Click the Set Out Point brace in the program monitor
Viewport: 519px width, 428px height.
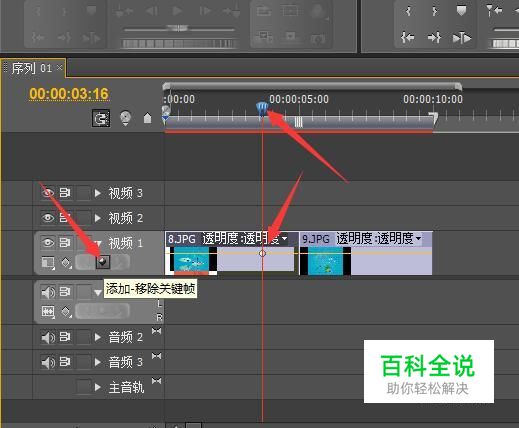tap(435, 11)
